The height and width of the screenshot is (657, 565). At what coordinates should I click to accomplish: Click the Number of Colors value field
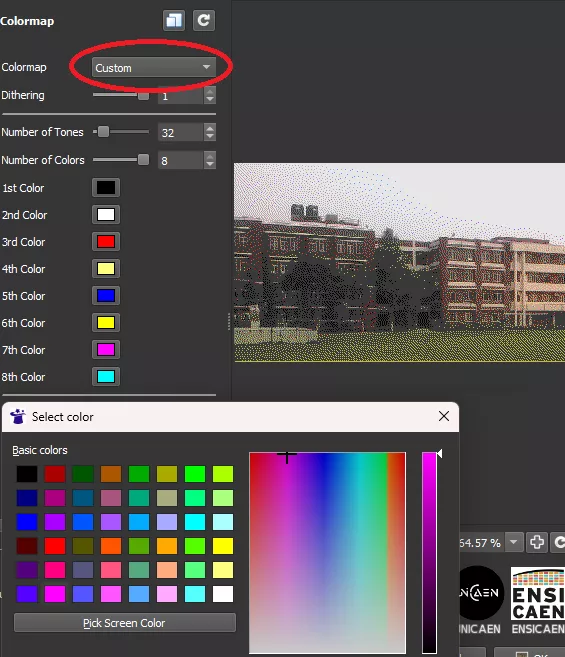[x=181, y=160]
